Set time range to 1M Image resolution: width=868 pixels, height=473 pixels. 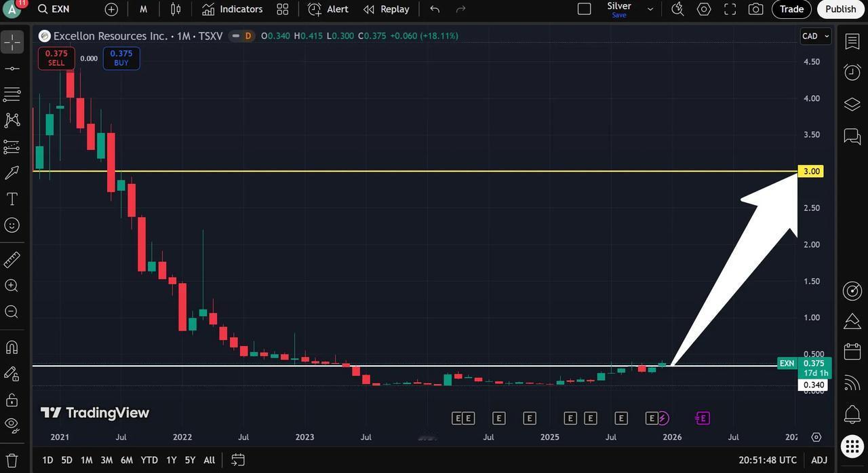[x=86, y=460]
